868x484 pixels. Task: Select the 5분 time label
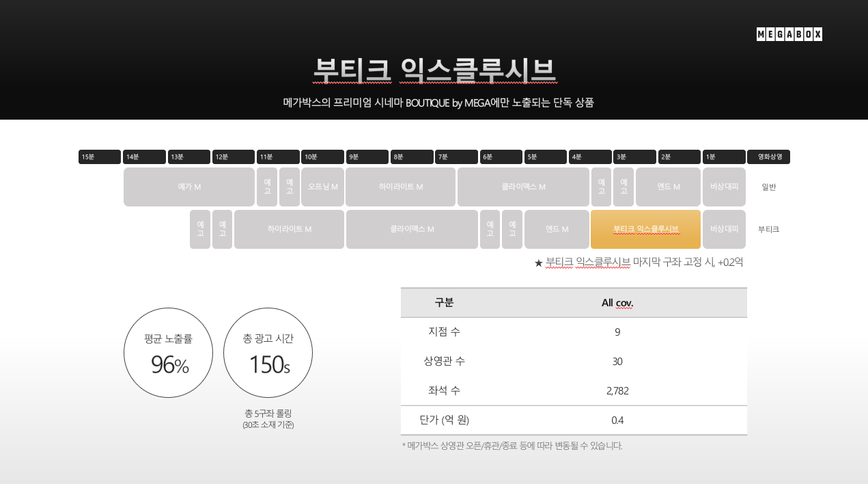(546, 157)
